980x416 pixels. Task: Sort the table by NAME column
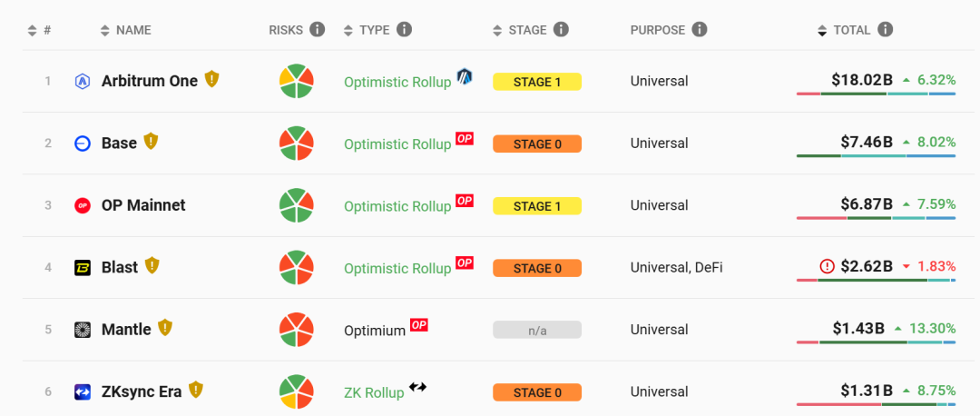(x=126, y=30)
